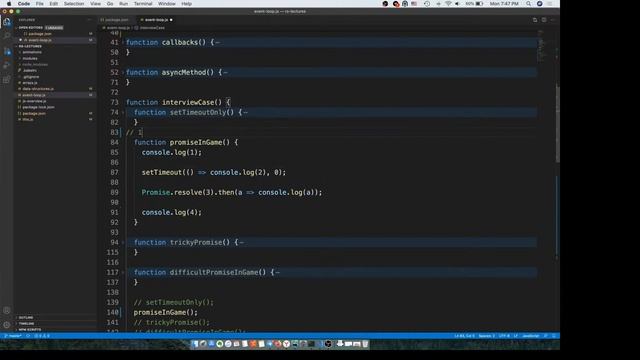Image resolution: width=640 pixels, height=360 pixels.
Task: Open the Terminal menu
Action: pyautogui.click(x=143, y=4)
